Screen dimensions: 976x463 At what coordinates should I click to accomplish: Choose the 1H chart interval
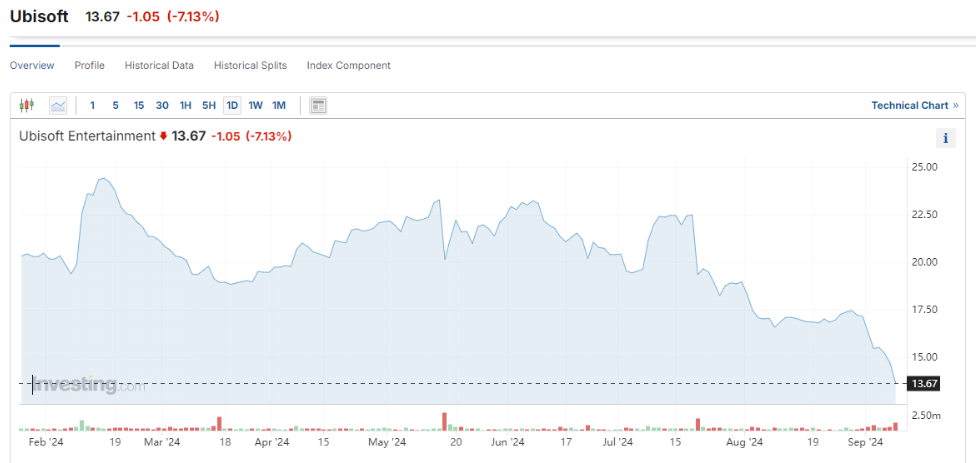[185, 105]
